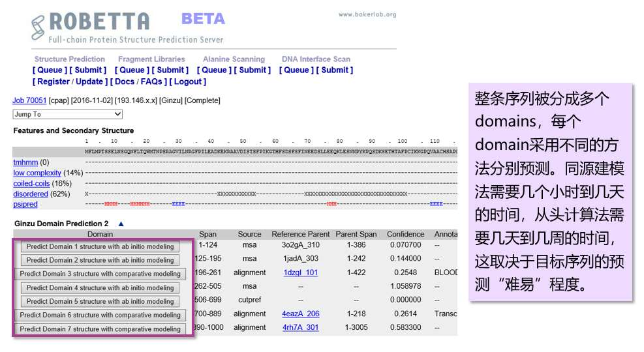Screen dimensions: 644x352
Task: Click the DNA Interface Scan heading
Action: pos(316,59)
